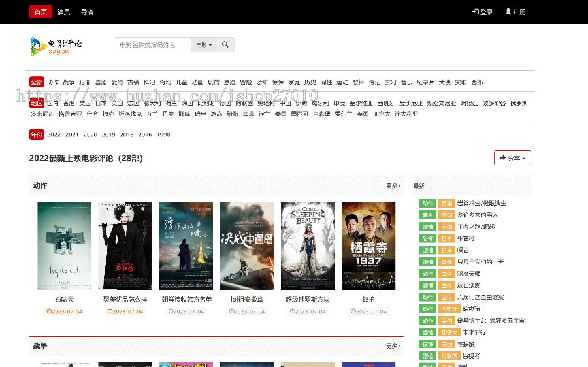Open the 登录 login link

tap(482, 12)
